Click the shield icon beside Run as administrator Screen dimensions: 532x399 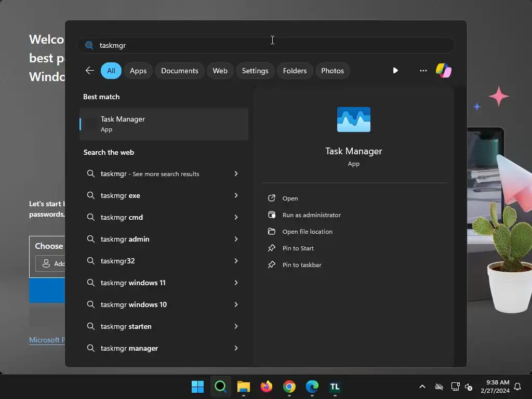[272, 215]
